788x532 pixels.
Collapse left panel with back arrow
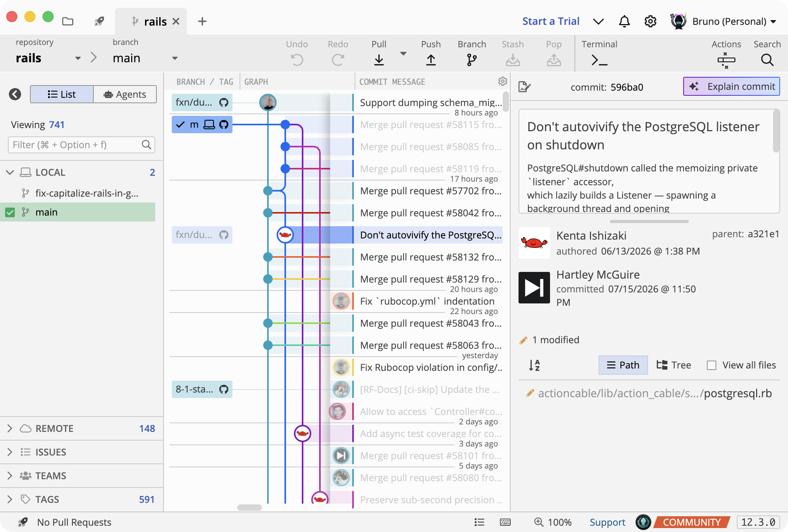(x=15, y=94)
